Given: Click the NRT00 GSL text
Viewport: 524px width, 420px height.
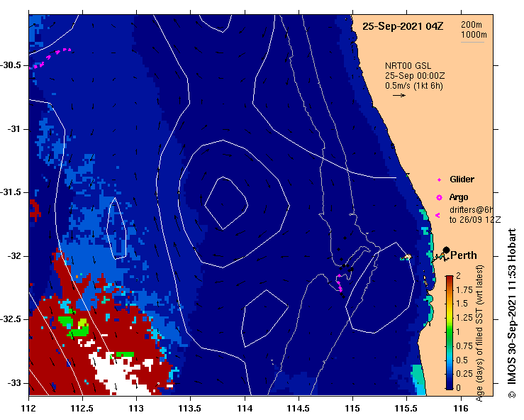Looking at the screenshot, I should click(408, 66).
